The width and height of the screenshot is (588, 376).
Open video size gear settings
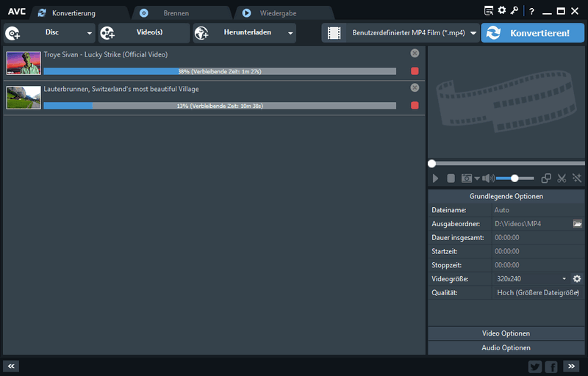click(577, 278)
